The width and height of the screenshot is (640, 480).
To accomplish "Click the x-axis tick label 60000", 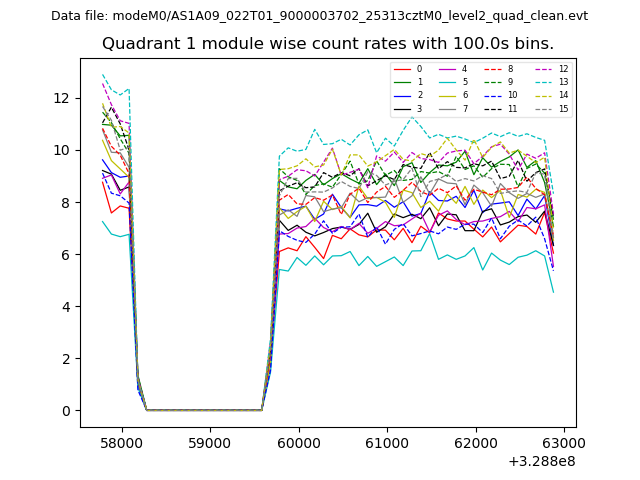I will pyautogui.click(x=298, y=443).
